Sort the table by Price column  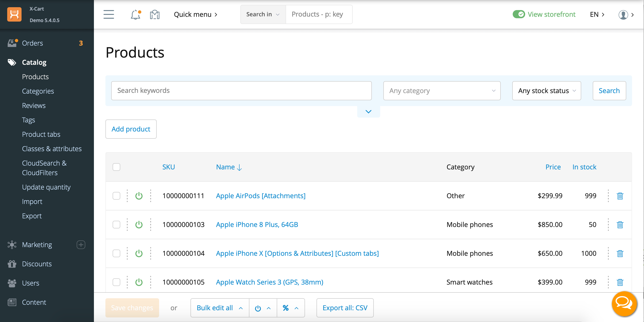(553, 167)
